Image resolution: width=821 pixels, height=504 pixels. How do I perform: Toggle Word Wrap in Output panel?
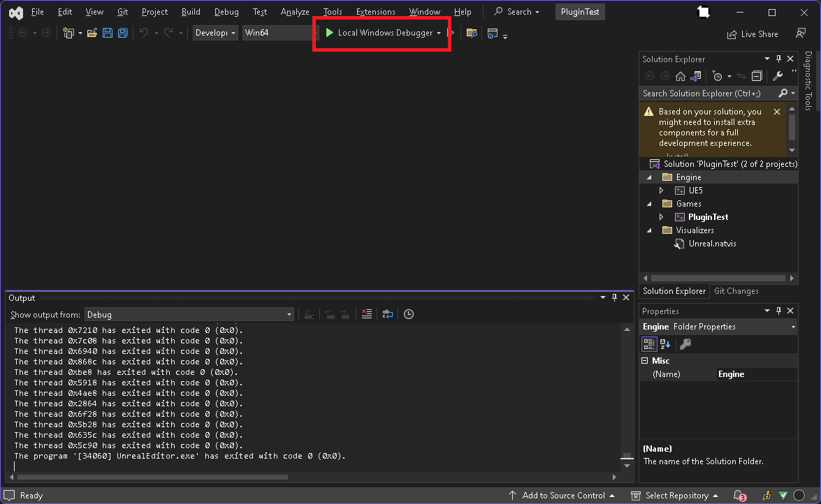(x=388, y=314)
